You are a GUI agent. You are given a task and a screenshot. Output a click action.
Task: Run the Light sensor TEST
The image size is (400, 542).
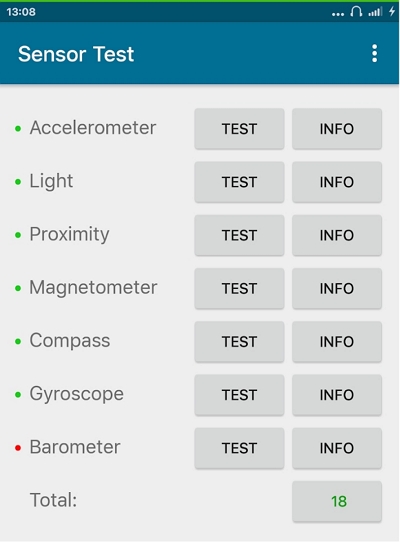point(239,182)
